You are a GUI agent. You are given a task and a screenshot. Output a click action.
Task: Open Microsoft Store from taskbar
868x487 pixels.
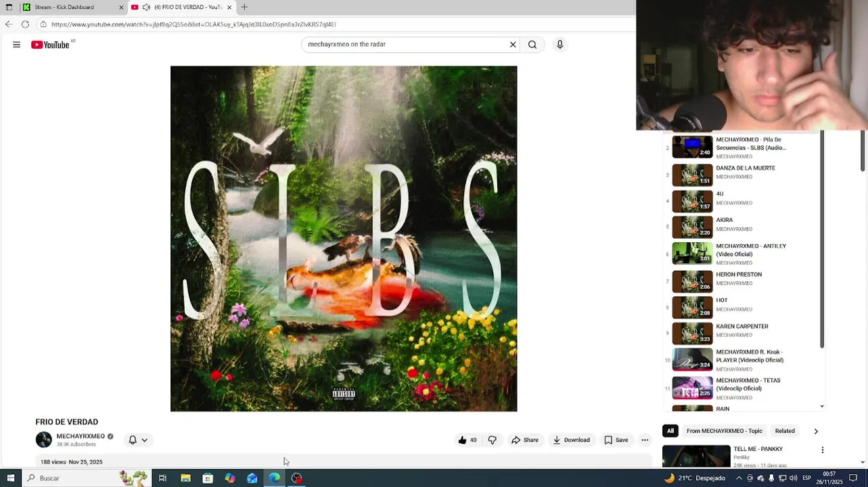208,478
